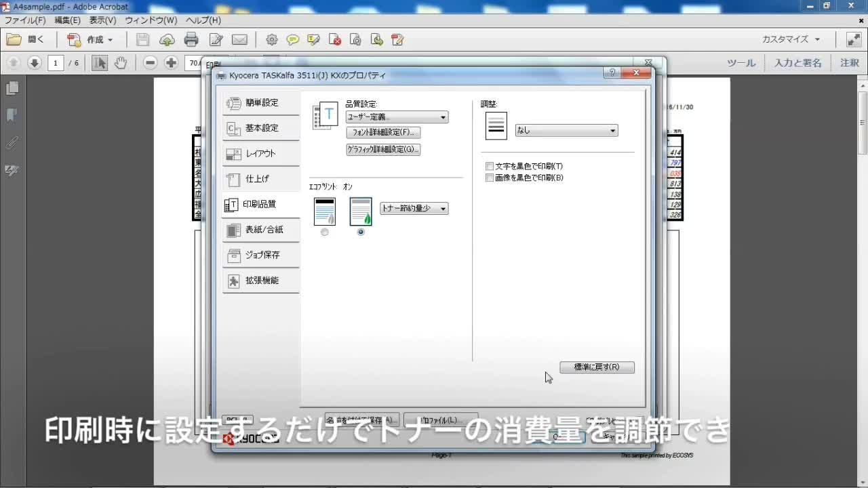Image resolution: width=868 pixels, height=488 pixels.
Task: Open the ファイル menu
Action: point(25,20)
